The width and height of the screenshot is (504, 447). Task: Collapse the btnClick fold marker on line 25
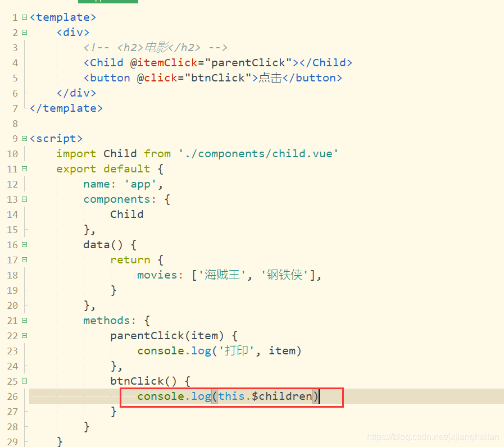click(24, 381)
